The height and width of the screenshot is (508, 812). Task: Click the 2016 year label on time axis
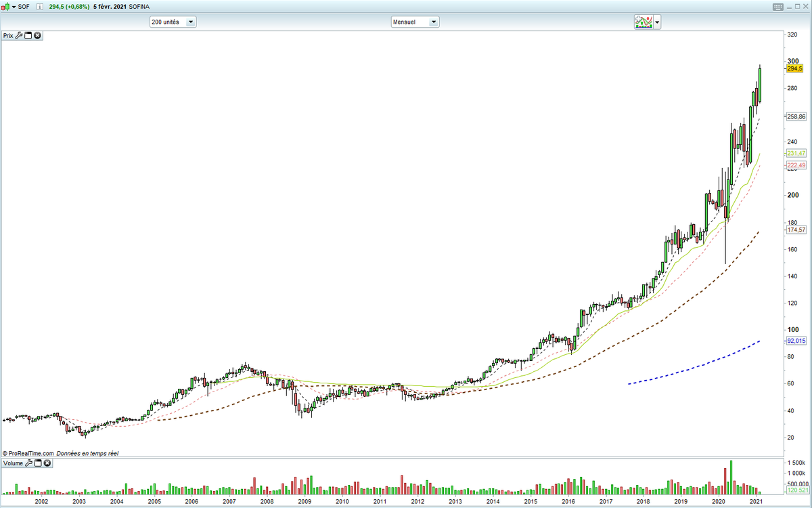568,502
